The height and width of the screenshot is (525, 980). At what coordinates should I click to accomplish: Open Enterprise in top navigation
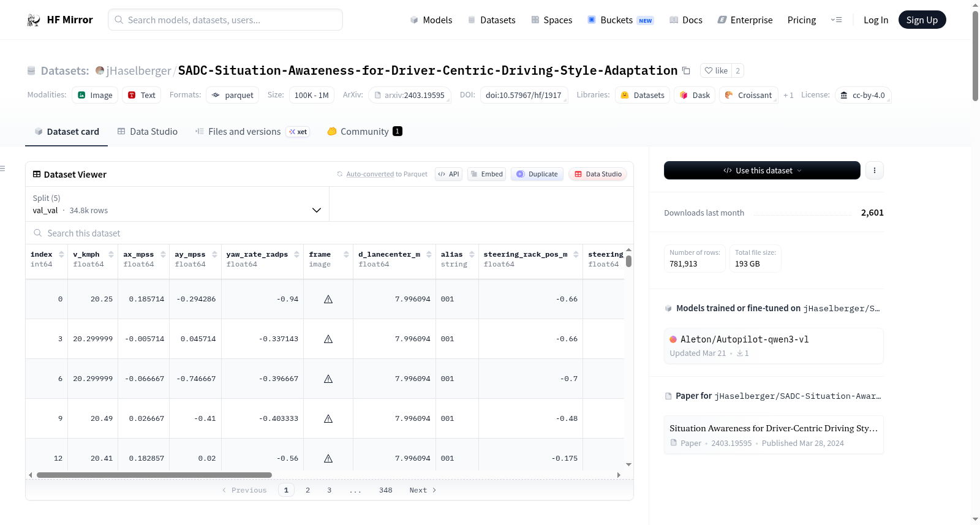point(745,20)
